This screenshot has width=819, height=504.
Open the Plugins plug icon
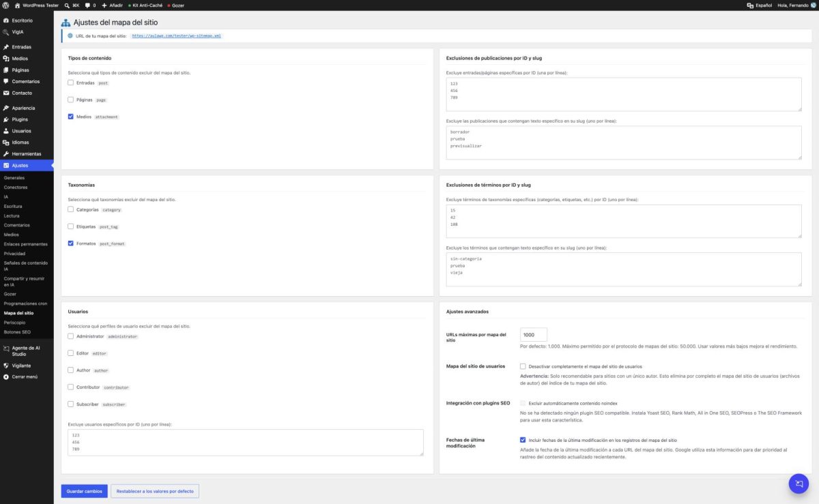pos(6,119)
